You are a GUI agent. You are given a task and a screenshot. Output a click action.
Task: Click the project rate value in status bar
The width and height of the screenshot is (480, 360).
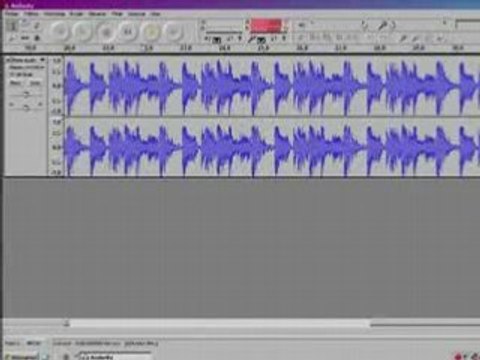(x=34, y=343)
